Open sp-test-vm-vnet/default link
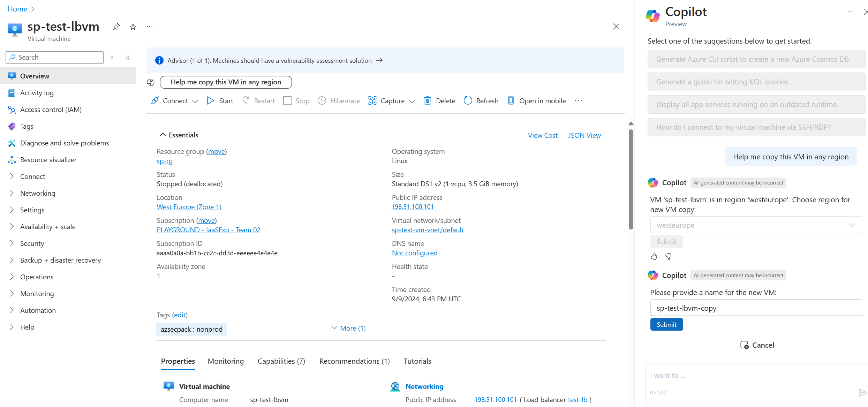The width and height of the screenshot is (868, 407). pyautogui.click(x=428, y=230)
